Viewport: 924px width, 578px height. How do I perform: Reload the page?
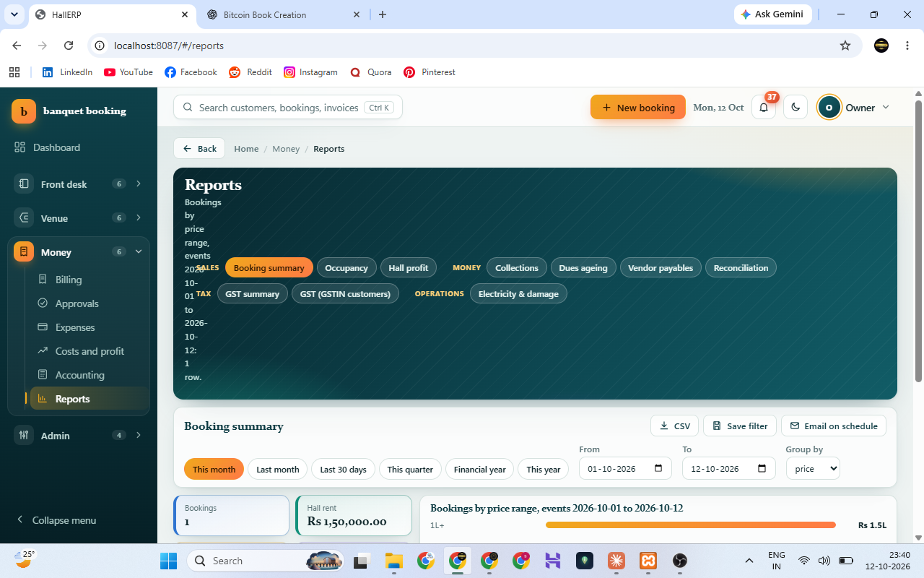(69, 46)
